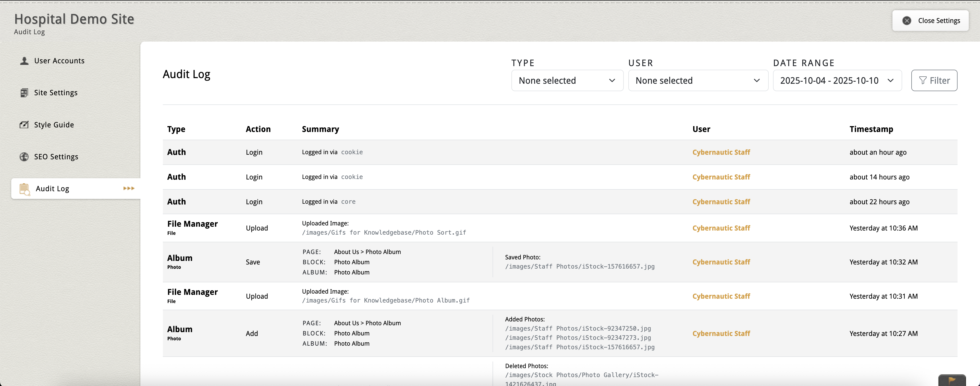Click the Hospital Demo Site title
This screenshot has height=386, width=980.
[74, 19]
